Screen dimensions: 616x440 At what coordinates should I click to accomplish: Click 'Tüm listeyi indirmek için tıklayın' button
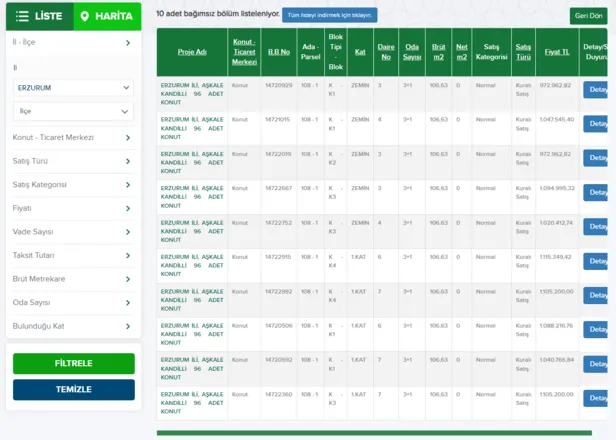coord(329,15)
